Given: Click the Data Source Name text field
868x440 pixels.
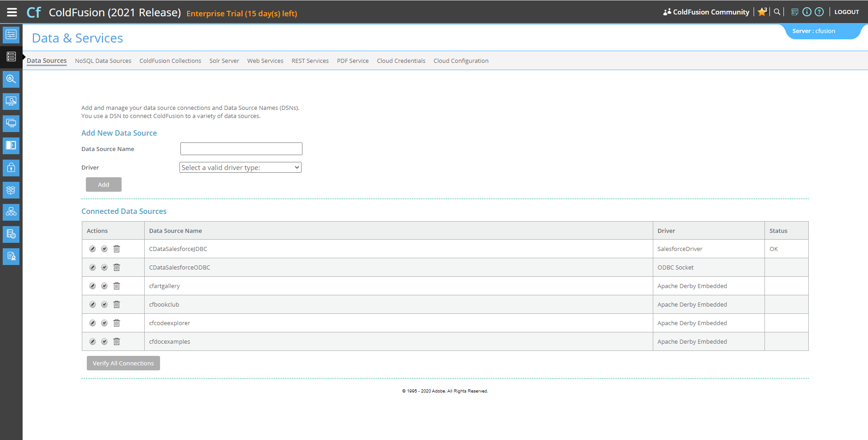Looking at the screenshot, I should click(241, 149).
